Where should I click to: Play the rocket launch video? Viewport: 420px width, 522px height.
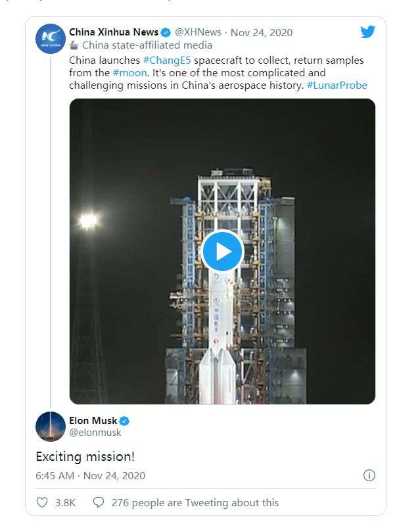tap(222, 251)
